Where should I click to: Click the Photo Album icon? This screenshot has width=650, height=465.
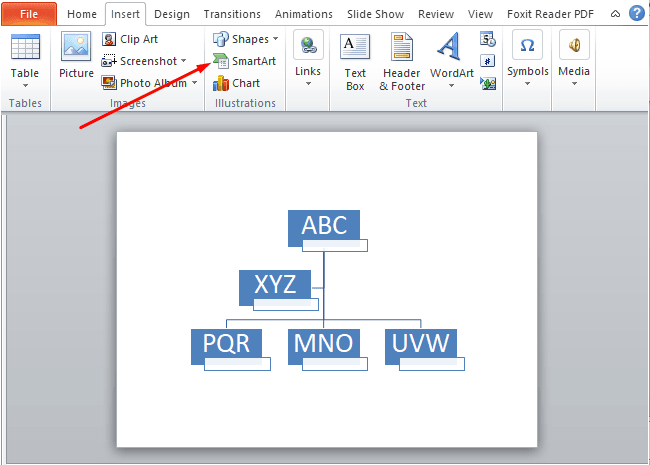pyautogui.click(x=109, y=83)
